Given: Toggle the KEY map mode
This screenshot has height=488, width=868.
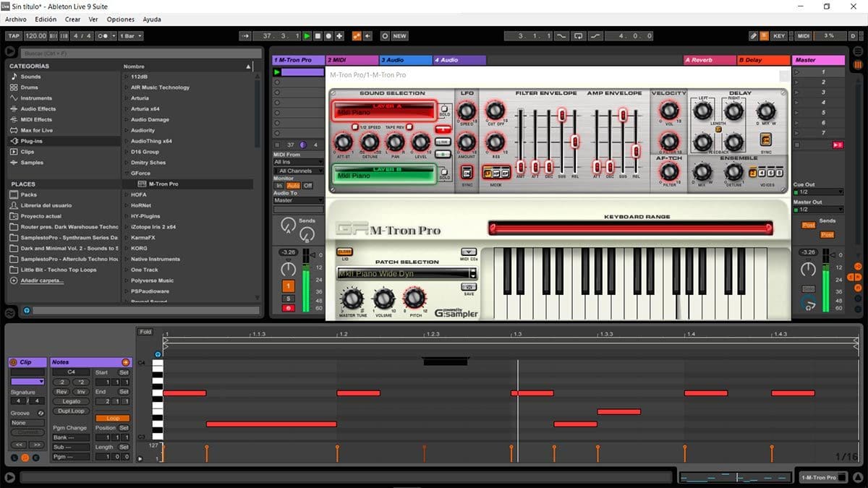Looking at the screenshot, I should pyautogui.click(x=779, y=35).
